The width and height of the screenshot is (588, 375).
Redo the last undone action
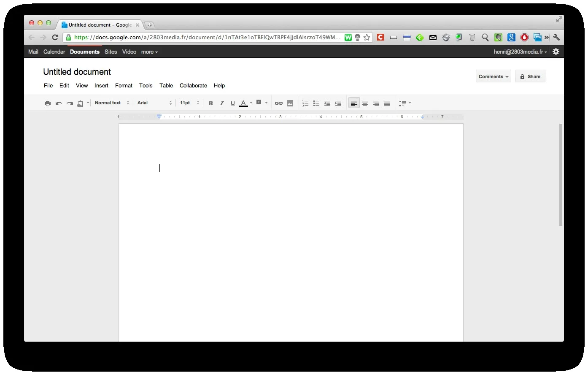(x=70, y=103)
